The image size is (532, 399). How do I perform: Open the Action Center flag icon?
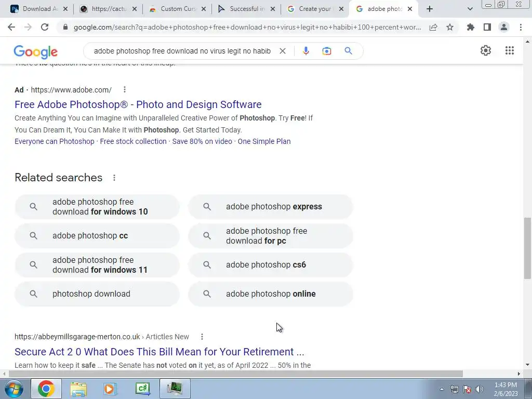(x=467, y=389)
